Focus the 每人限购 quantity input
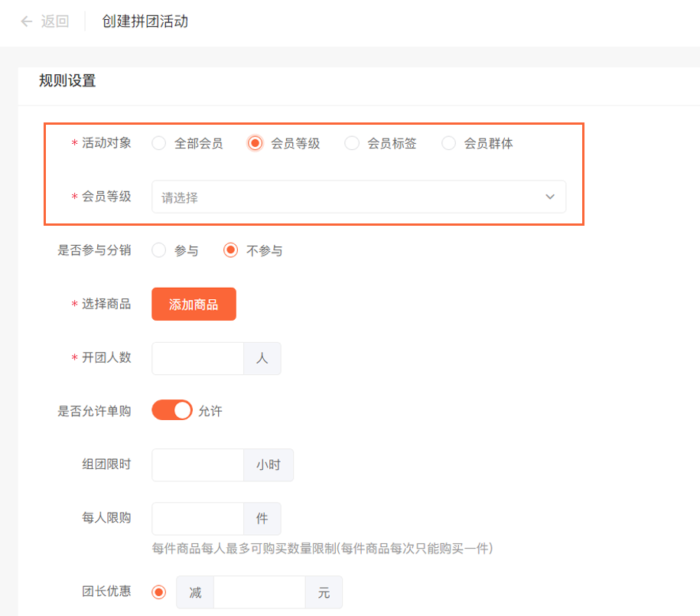 (198, 519)
